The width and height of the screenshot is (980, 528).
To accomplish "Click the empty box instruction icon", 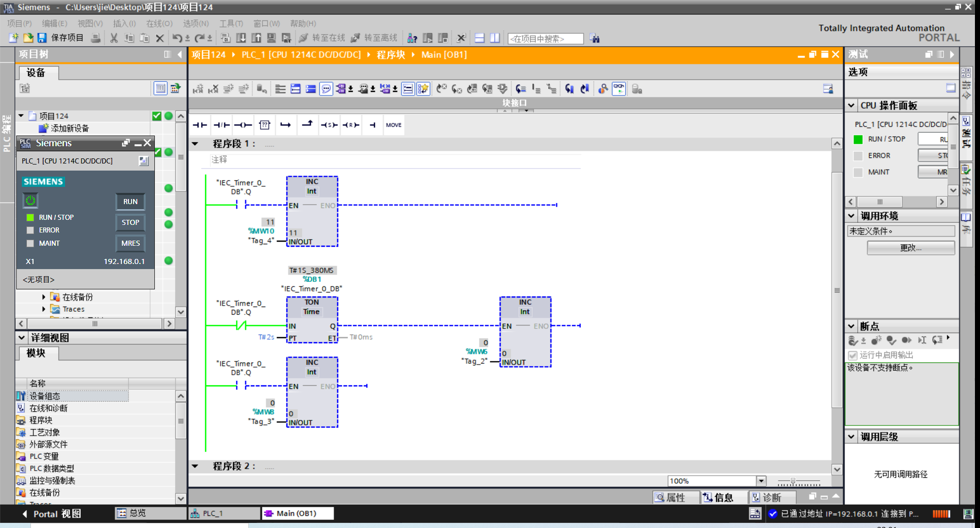I will tap(265, 125).
